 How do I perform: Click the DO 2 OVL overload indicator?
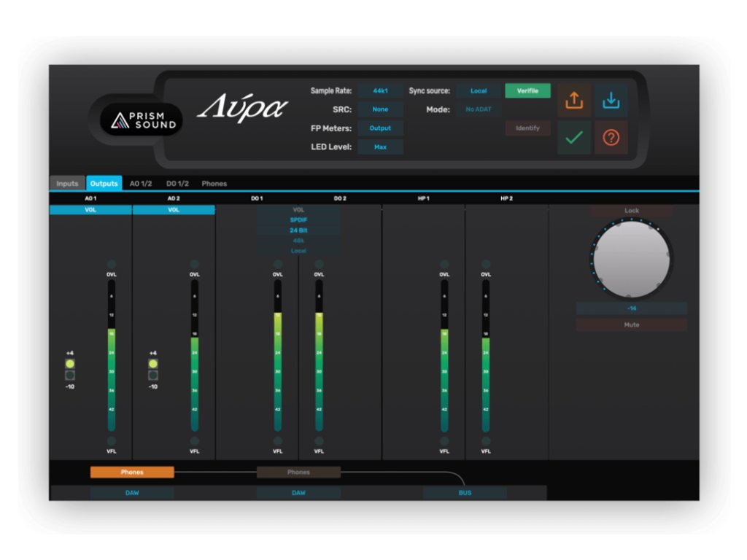[320, 264]
